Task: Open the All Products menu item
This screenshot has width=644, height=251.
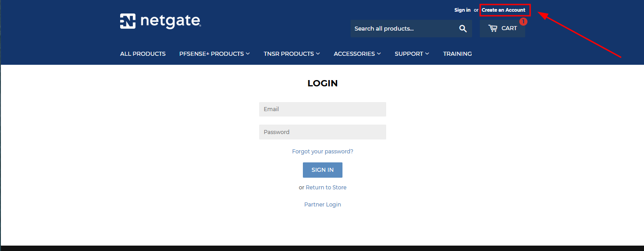Action: click(x=143, y=54)
